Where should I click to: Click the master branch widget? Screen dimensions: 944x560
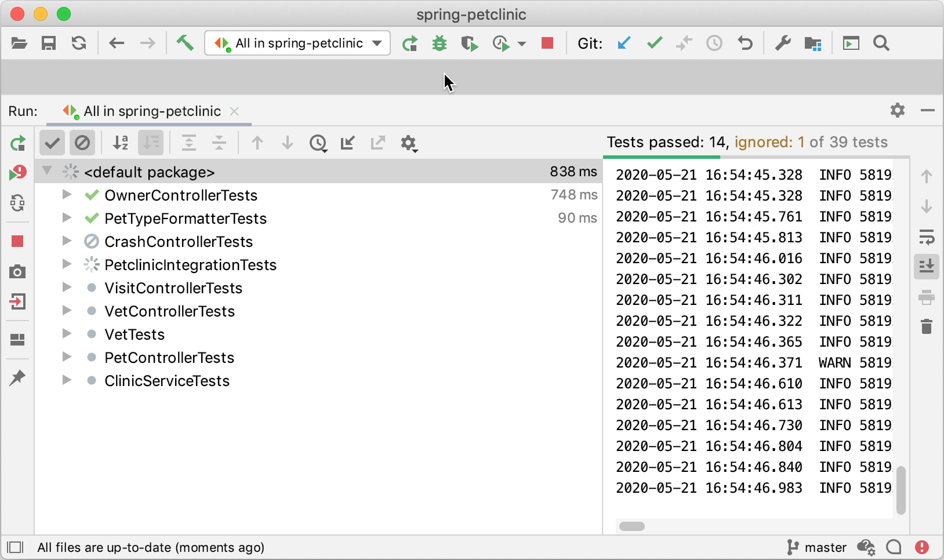click(817, 547)
